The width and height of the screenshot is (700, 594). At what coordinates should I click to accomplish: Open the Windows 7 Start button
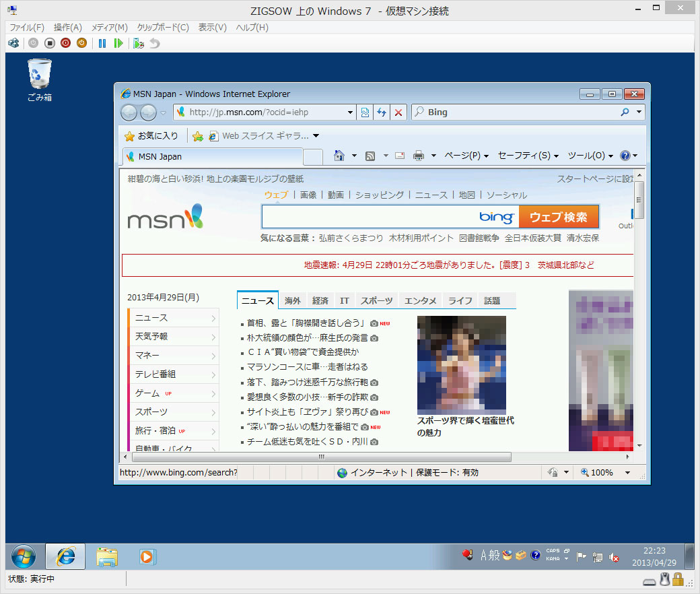point(24,556)
